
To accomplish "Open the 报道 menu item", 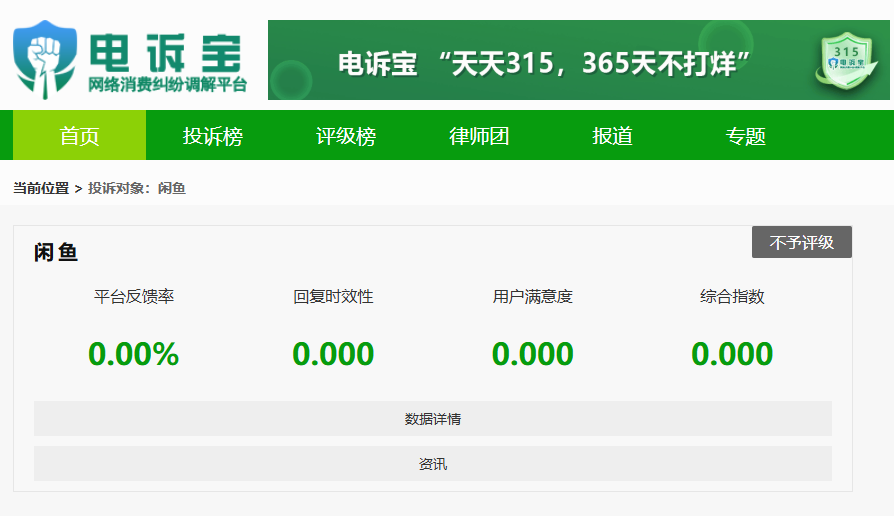I will pos(612,136).
